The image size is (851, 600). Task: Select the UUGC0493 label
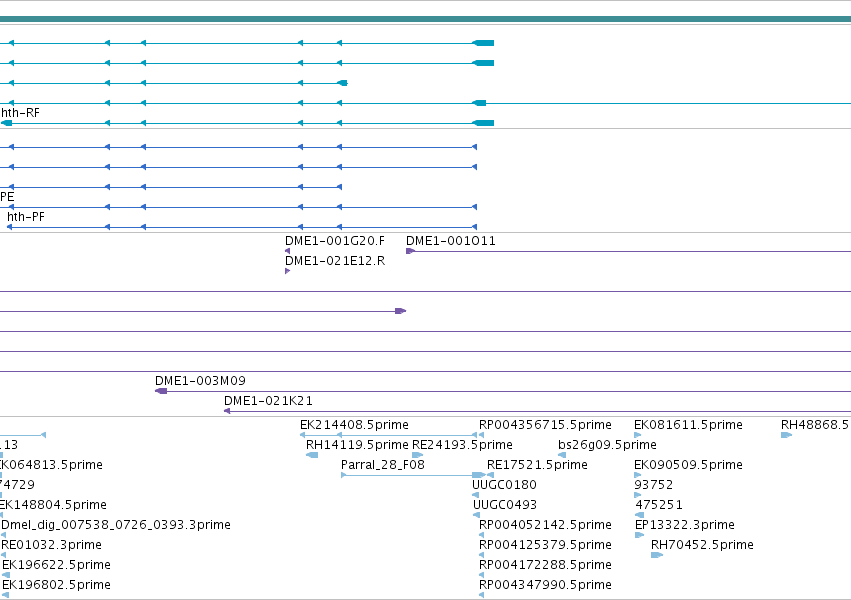pos(505,505)
